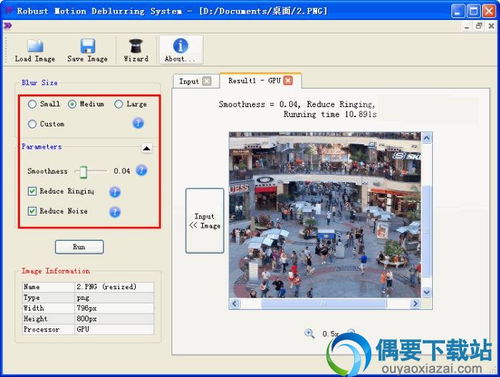
Task: Minimize the main application window
Action: pyautogui.click(x=458, y=11)
